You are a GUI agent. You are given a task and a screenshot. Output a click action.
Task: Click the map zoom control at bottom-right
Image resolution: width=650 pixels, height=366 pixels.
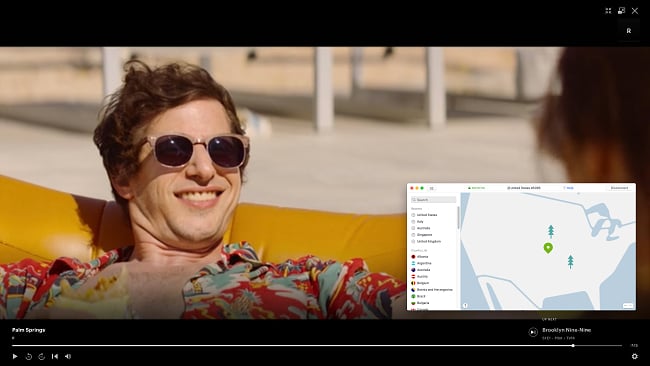(x=628, y=305)
